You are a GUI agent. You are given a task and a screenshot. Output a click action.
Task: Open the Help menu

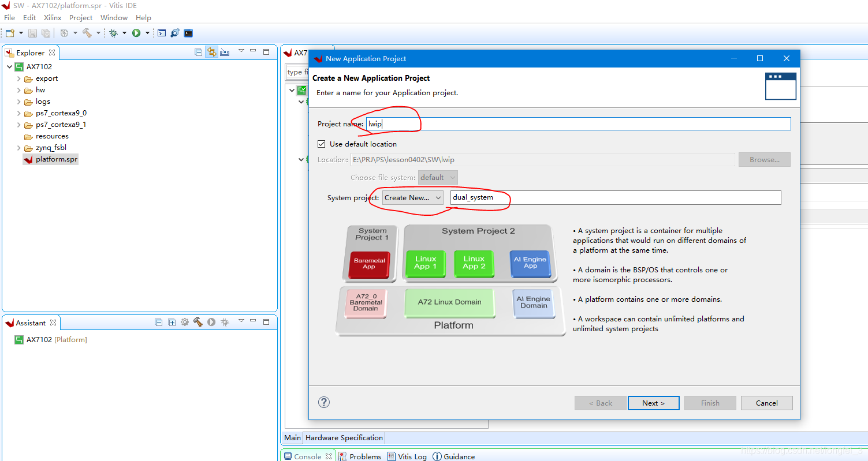[x=143, y=18]
